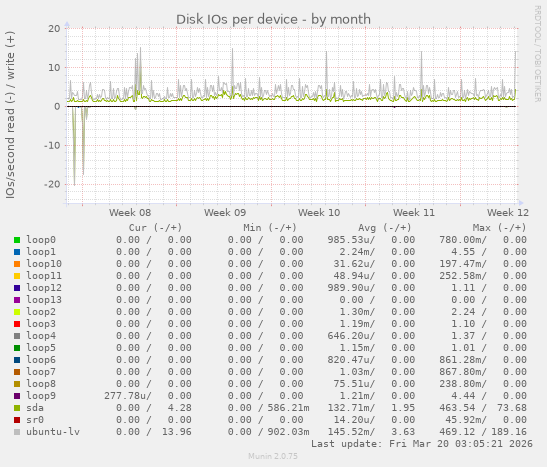
Task: Click the Week 08 axis label
Action: pyautogui.click(x=130, y=213)
